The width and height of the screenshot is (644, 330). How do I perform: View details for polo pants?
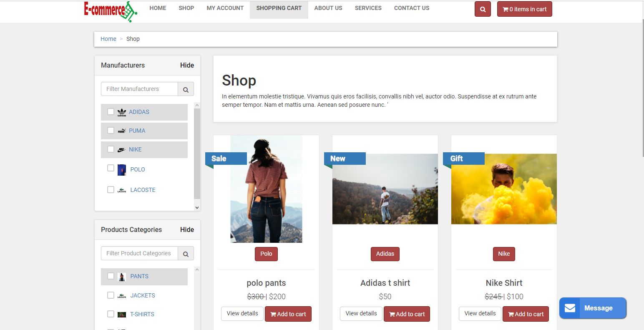[242, 313]
